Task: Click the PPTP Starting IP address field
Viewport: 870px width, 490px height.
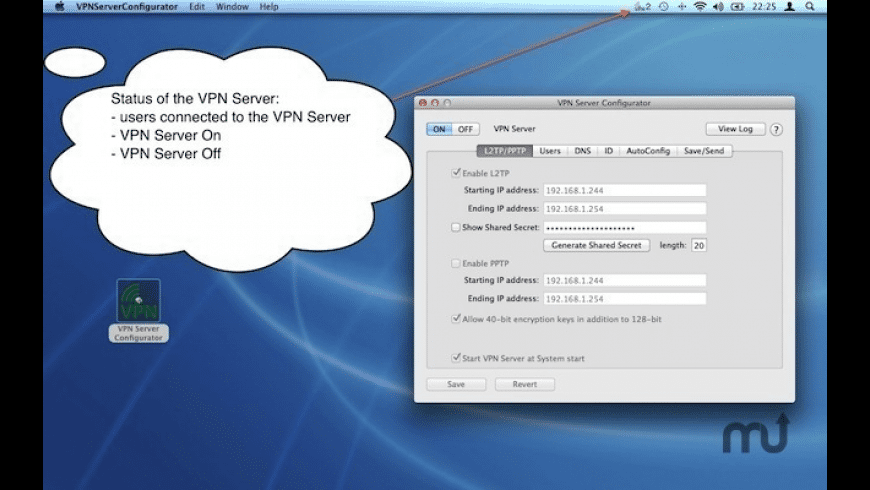Action: click(x=625, y=280)
